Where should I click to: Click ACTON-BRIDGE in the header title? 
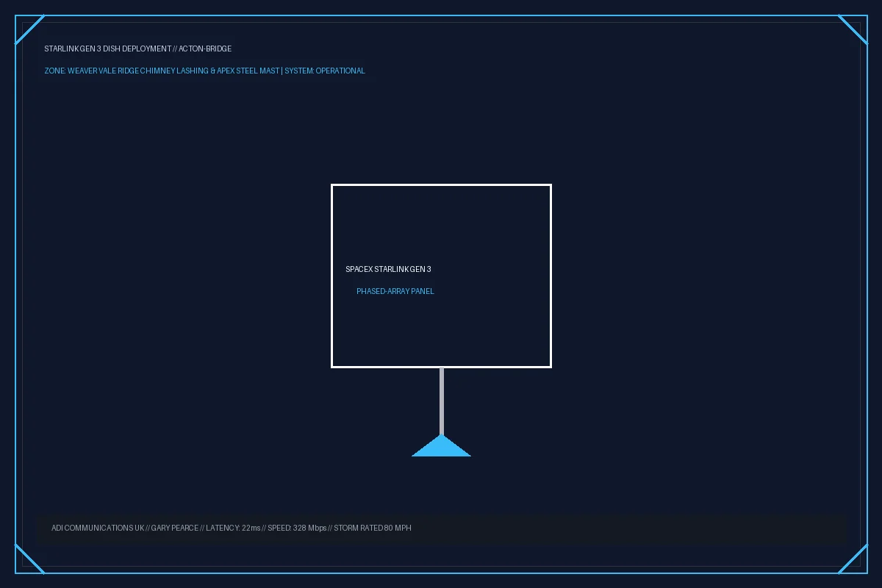(x=205, y=49)
